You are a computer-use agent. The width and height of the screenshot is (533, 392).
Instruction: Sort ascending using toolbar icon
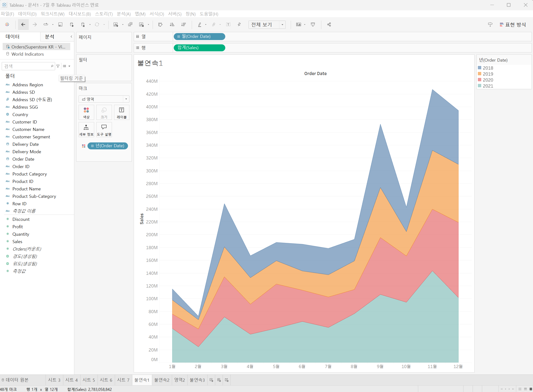click(x=172, y=24)
